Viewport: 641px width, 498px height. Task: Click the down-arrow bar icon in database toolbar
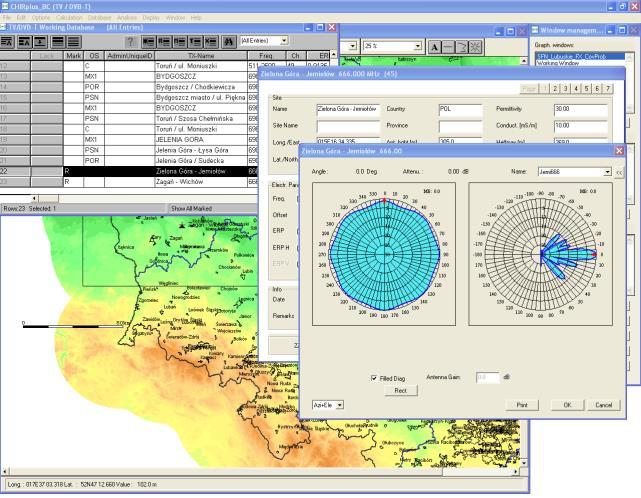pyautogui.click(x=40, y=42)
